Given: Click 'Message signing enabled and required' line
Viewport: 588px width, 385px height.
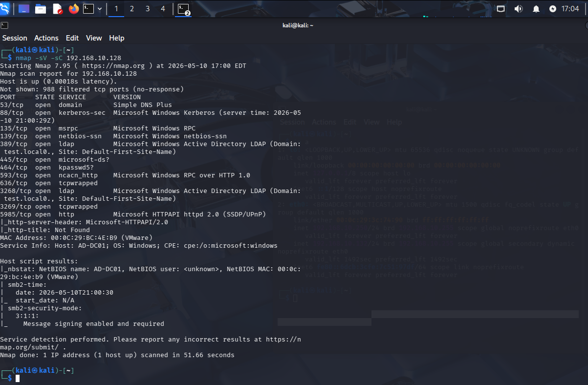Looking at the screenshot, I should coord(94,324).
